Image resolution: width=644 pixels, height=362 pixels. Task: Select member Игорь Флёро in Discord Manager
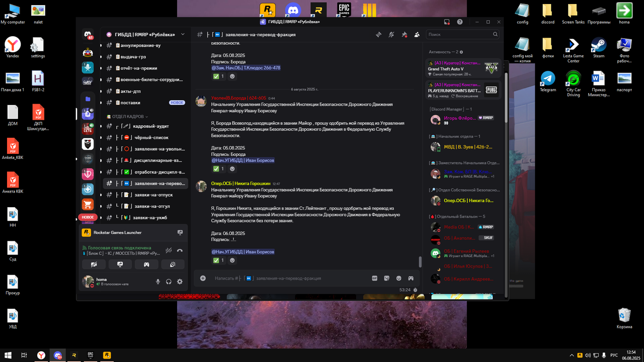click(463, 120)
